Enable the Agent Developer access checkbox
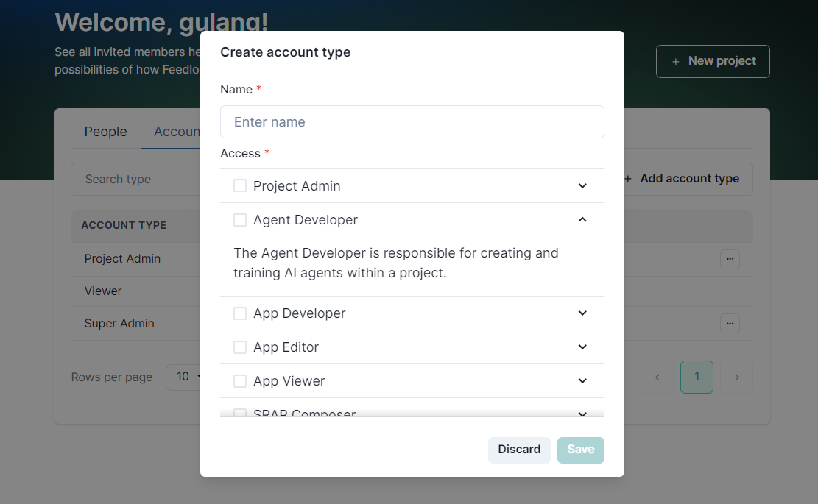This screenshot has height=504, width=818. (x=240, y=220)
